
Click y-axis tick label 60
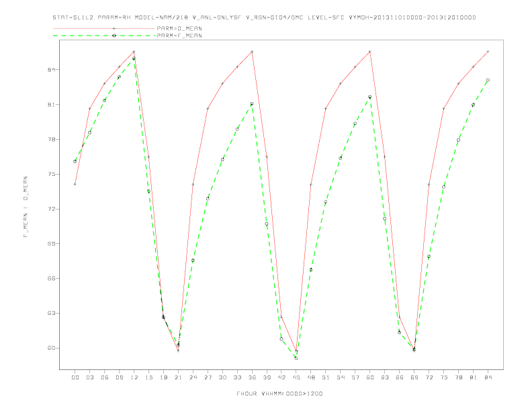[x=51, y=349]
